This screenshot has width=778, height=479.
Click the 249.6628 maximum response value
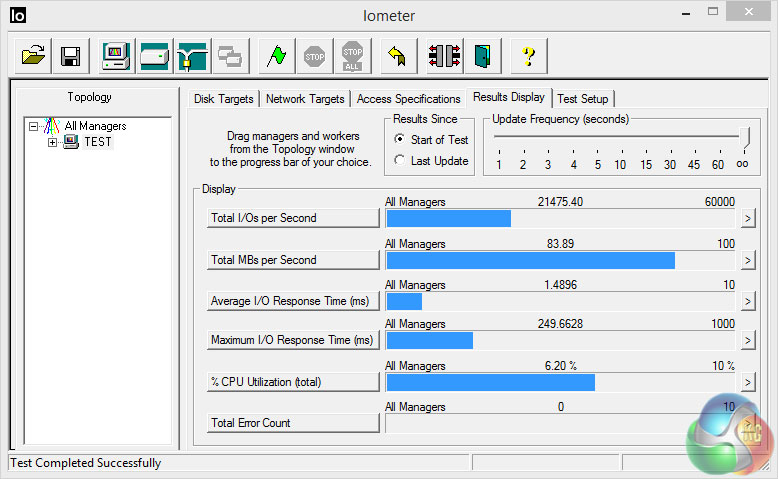click(560, 324)
